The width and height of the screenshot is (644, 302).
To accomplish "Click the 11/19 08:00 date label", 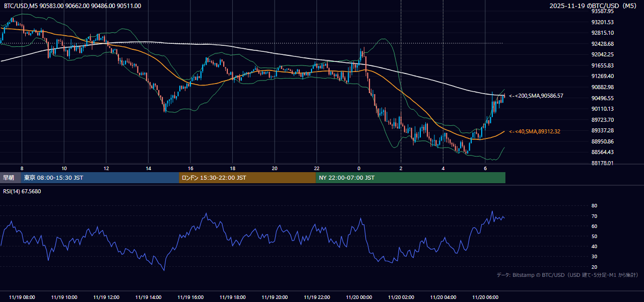I will (22, 297).
